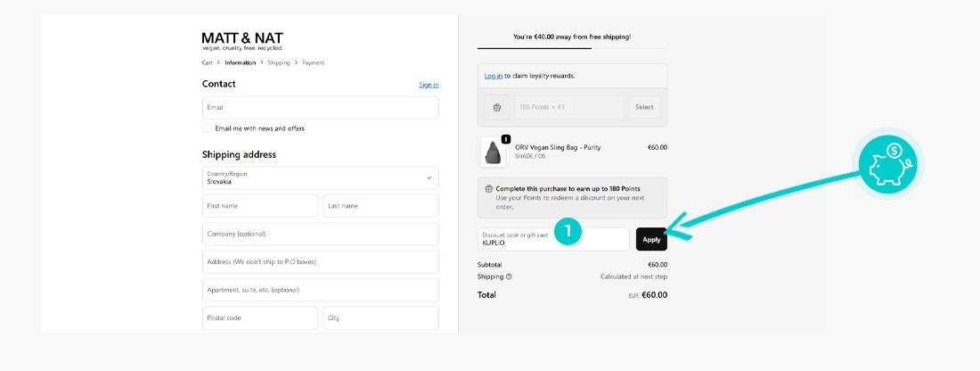Focus the City field
This screenshot has width=980, height=371.
381,317
